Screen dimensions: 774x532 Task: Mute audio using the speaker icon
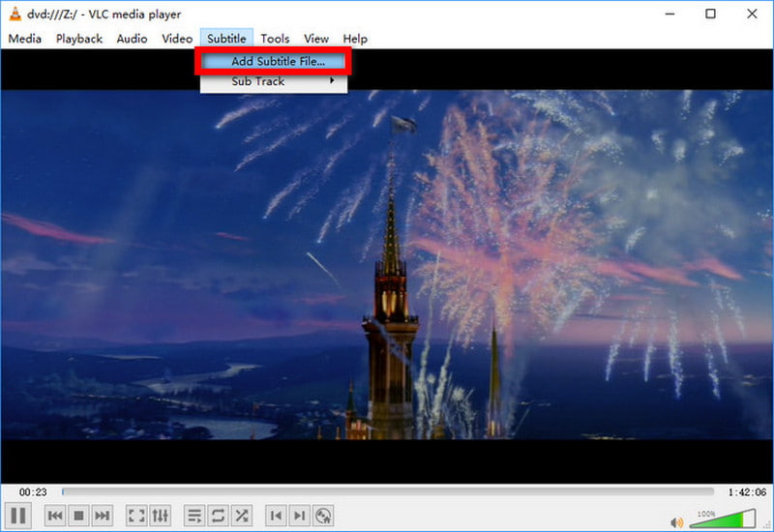point(676,522)
